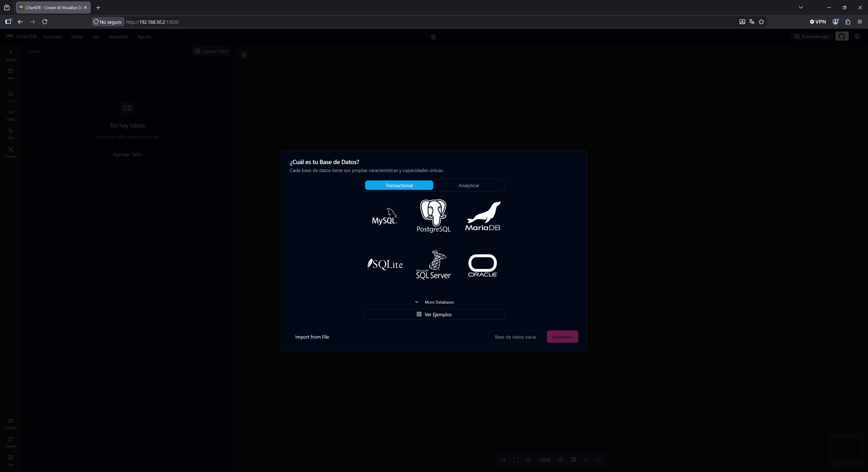Open the browser extensions puzzle icon
Image resolution: width=868 pixels, height=472 pixels.
click(x=848, y=21)
